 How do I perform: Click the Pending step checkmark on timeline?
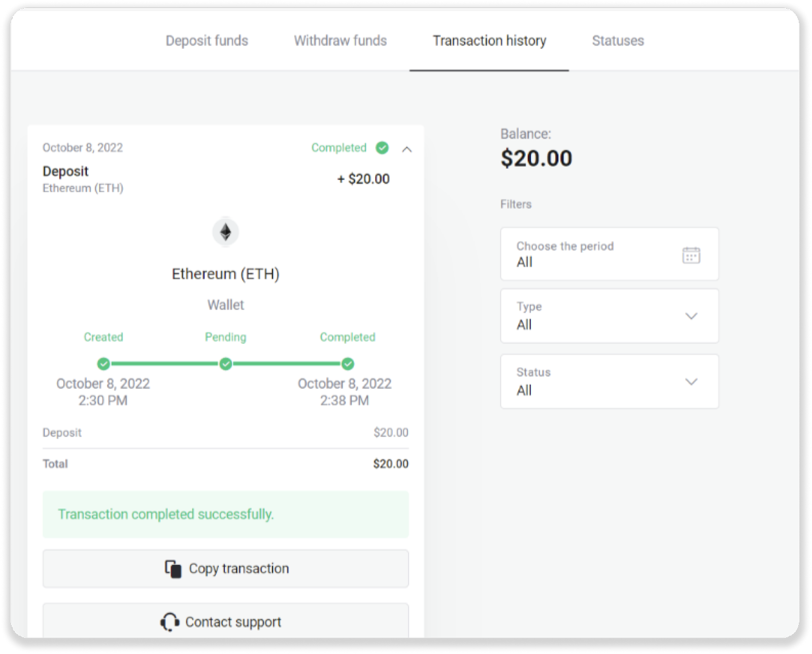pyautogui.click(x=226, y=364)
